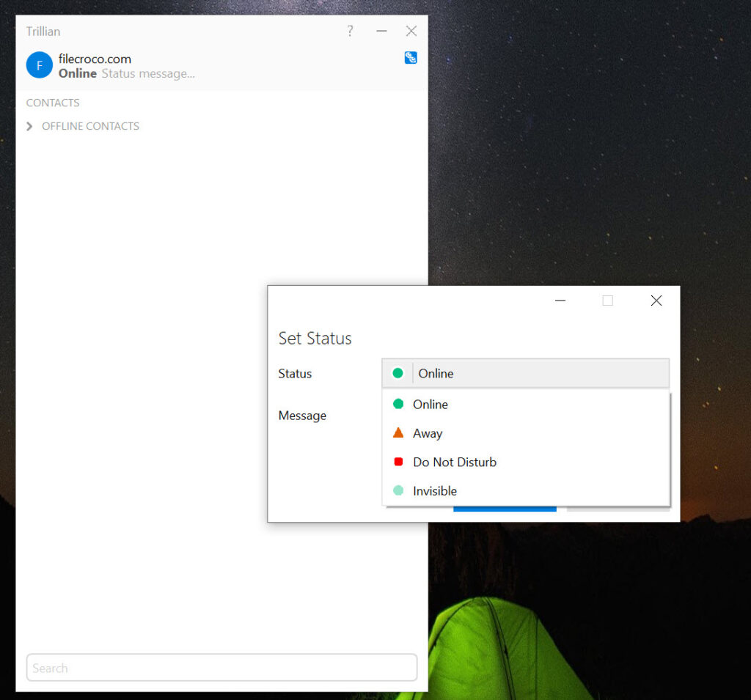Open the Online status menu in Trillian header
751x700 pixels.
(78, 74)
